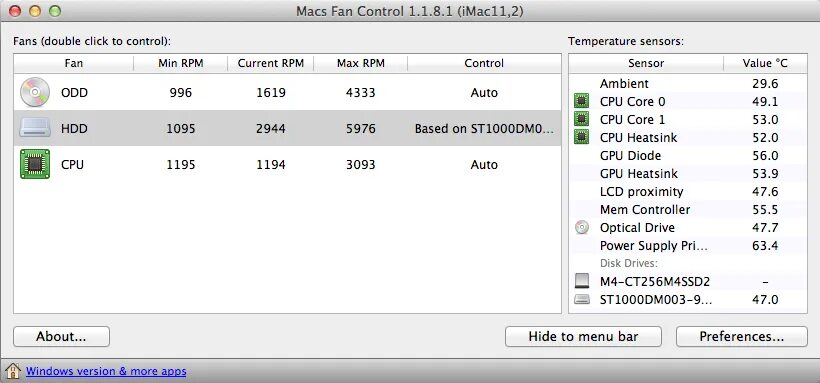The height and width of the screenshot is (383, 820).
Task: Click CPU min RPM value 1195
Action: pyautogui.click(x=180, y=165)
